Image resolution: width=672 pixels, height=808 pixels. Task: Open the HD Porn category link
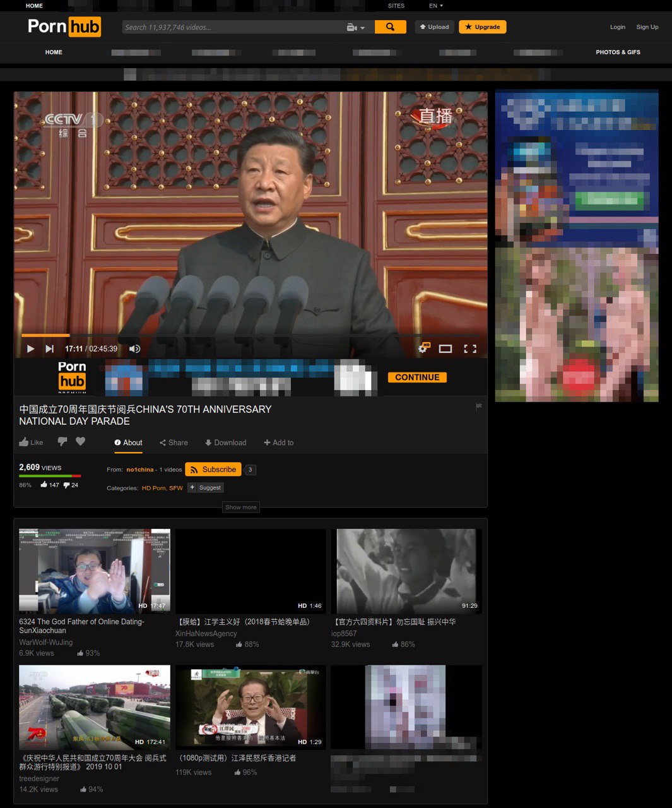pos(153,488)
